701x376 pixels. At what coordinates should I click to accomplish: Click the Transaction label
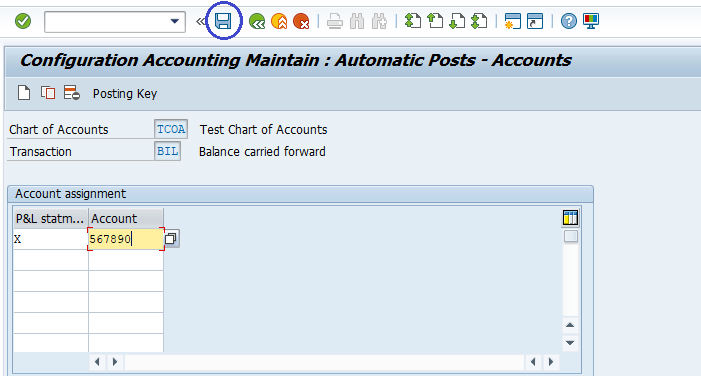coord(41,152)
